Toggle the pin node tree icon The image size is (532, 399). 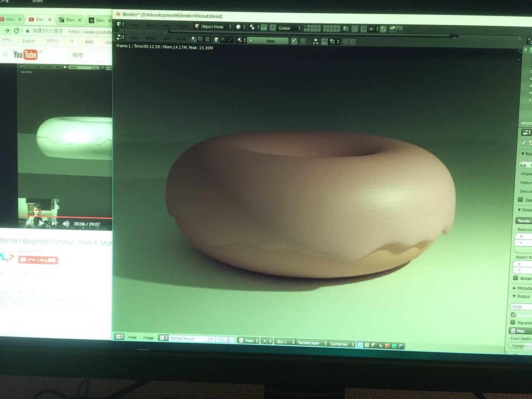click(294, 41)
